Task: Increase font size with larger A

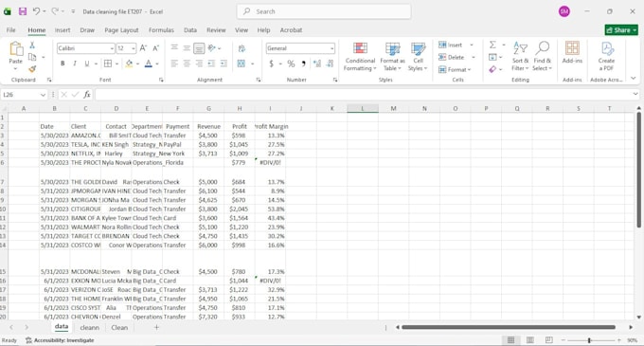Action: 143,48
